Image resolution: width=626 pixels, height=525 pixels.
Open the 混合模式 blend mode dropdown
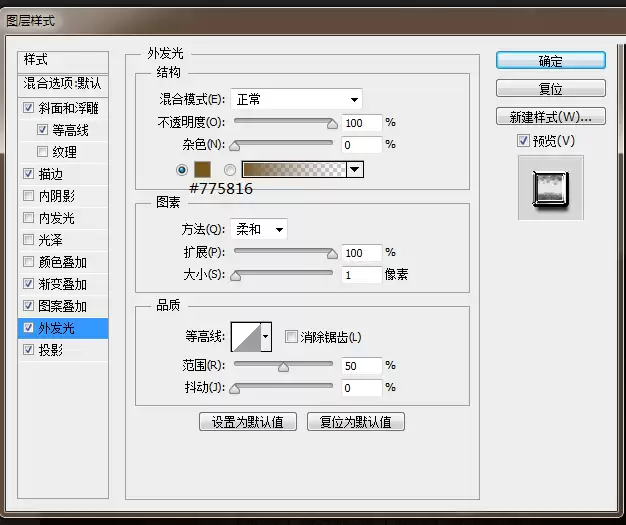(x=296, y=99)
